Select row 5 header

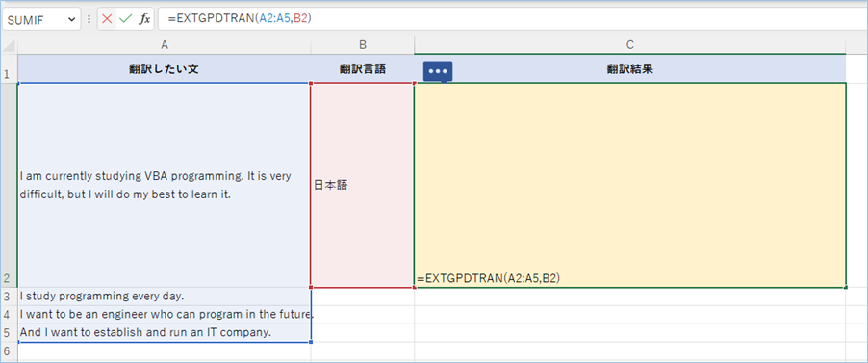click(x=9, y=333)
